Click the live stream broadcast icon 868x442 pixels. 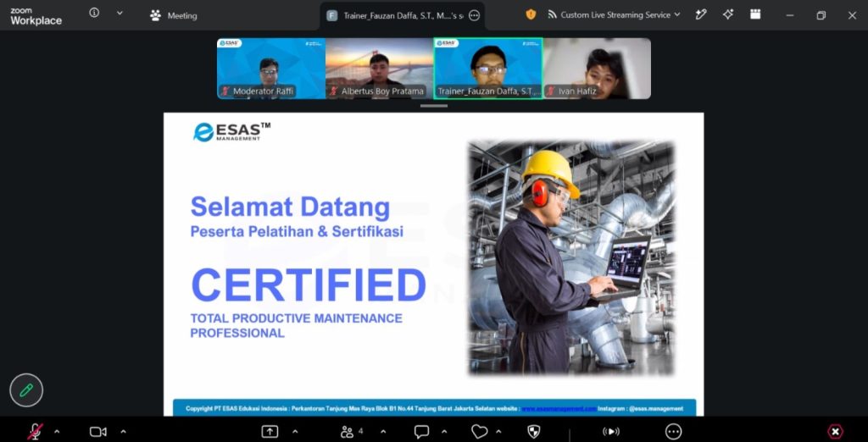(x=610, y=432)
